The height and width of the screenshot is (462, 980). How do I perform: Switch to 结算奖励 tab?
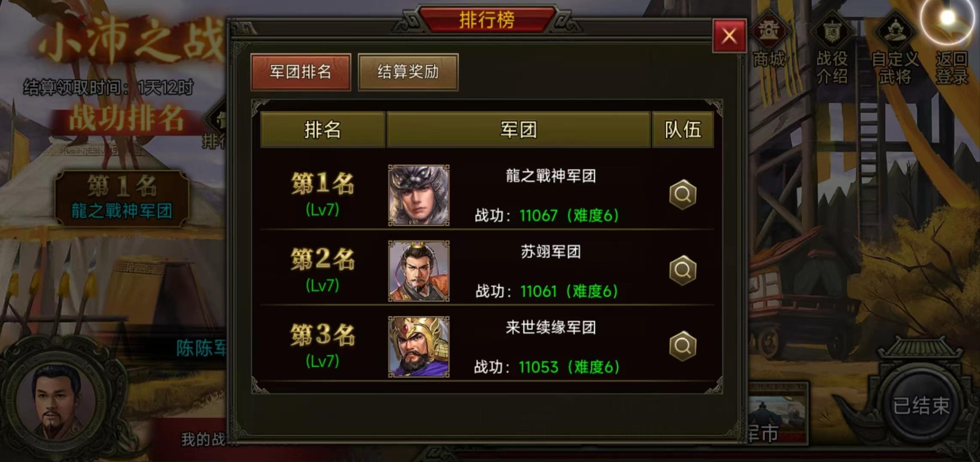pos(408,72)
